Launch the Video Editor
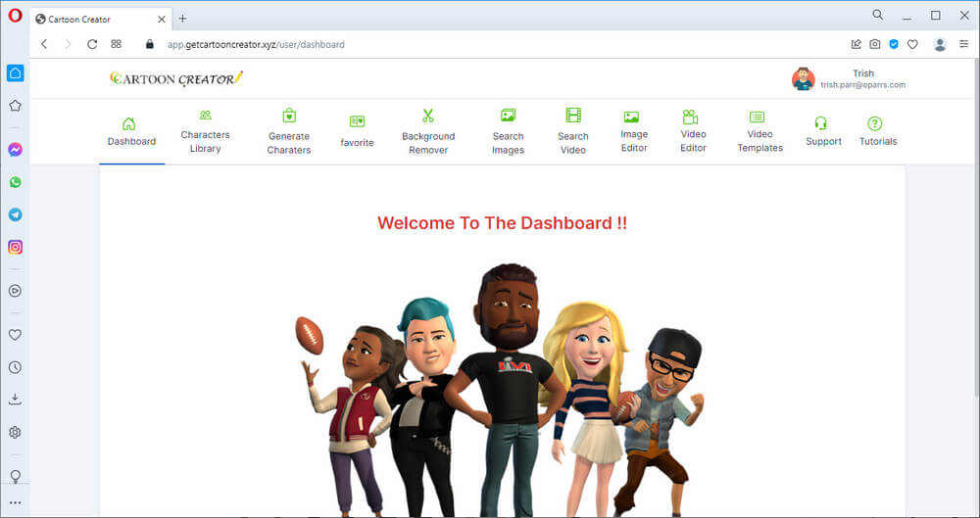The image size is (980, 518). point(693,132)
